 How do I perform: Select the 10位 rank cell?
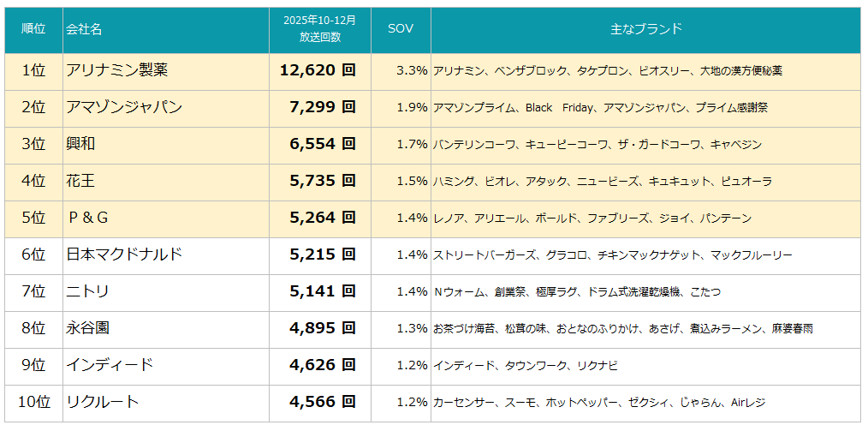coord(33,402)
